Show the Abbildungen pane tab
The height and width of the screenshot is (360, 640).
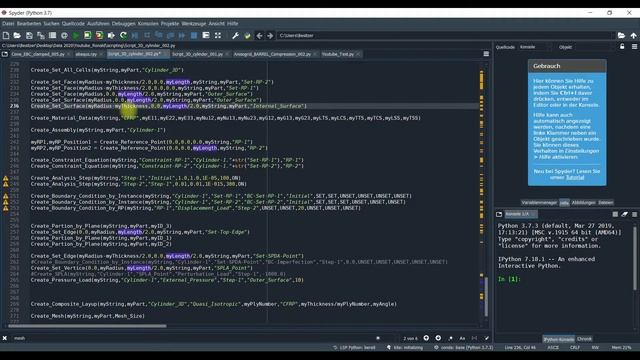(583, 202)
